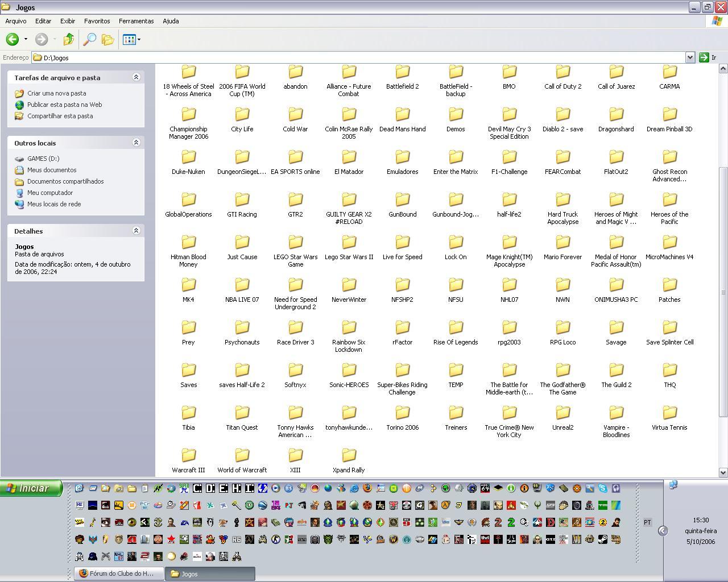This screenshot has width=728, height=582.
Task: Click the Ir go button
Action: (708, 57)
